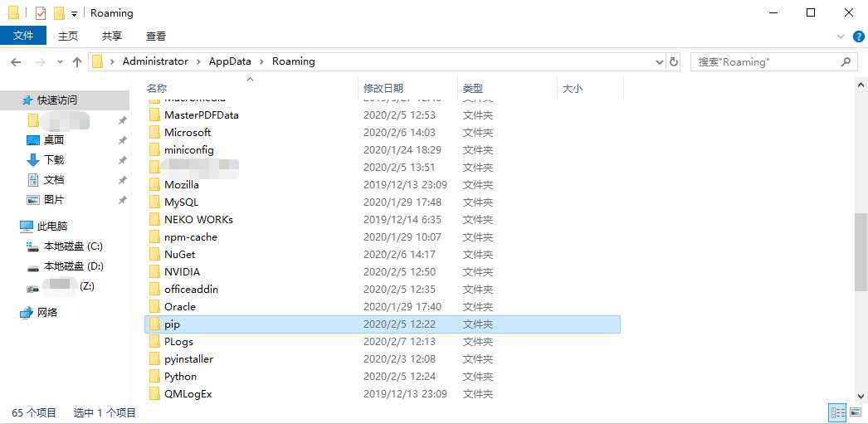The image size is (868, 424).
Task: Sort by the 修改日期 column header
Action: [383, 88]
